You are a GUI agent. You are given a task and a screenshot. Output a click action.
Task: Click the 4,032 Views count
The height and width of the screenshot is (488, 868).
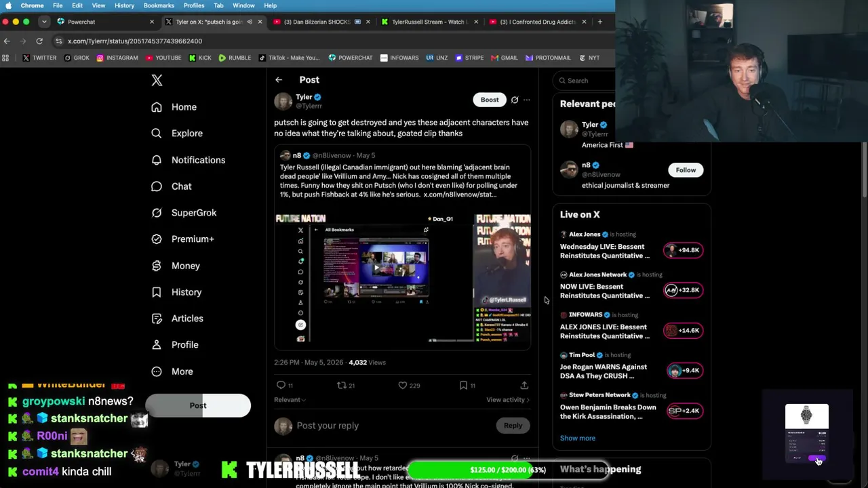point(367,363)
